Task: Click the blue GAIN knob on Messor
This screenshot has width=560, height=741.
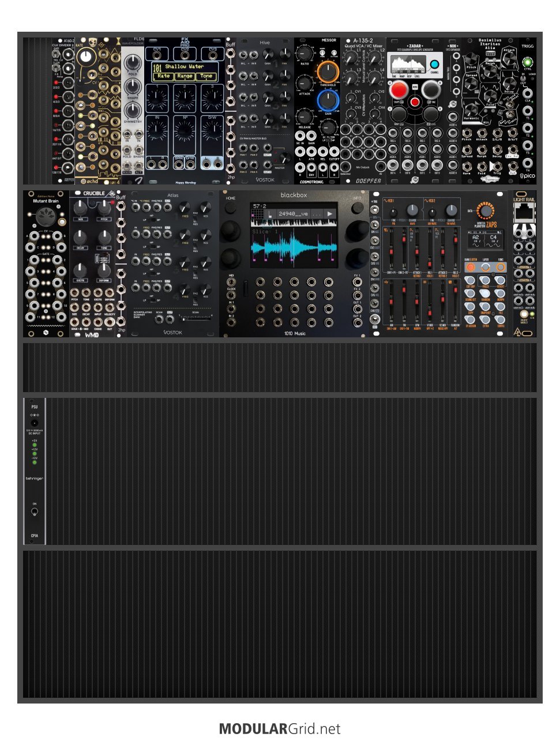Action: [x=328, y=100]
